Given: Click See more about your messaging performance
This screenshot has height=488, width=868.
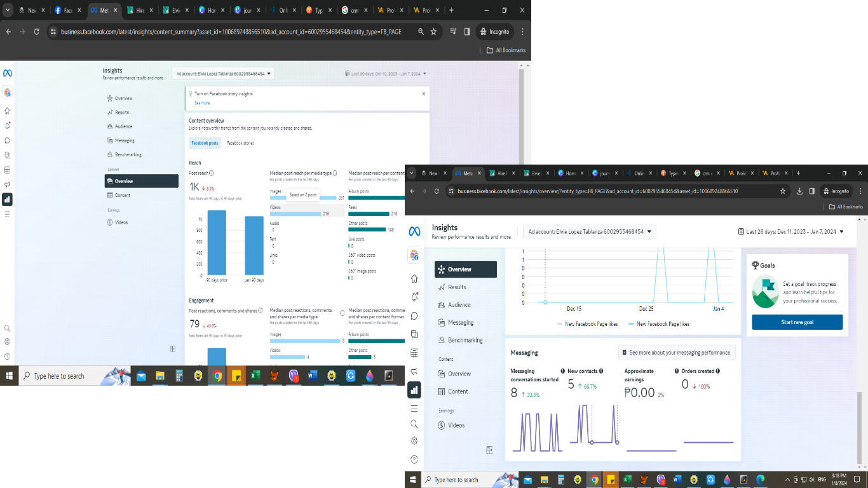Looking at the screenshot, I should pos(677,352).
